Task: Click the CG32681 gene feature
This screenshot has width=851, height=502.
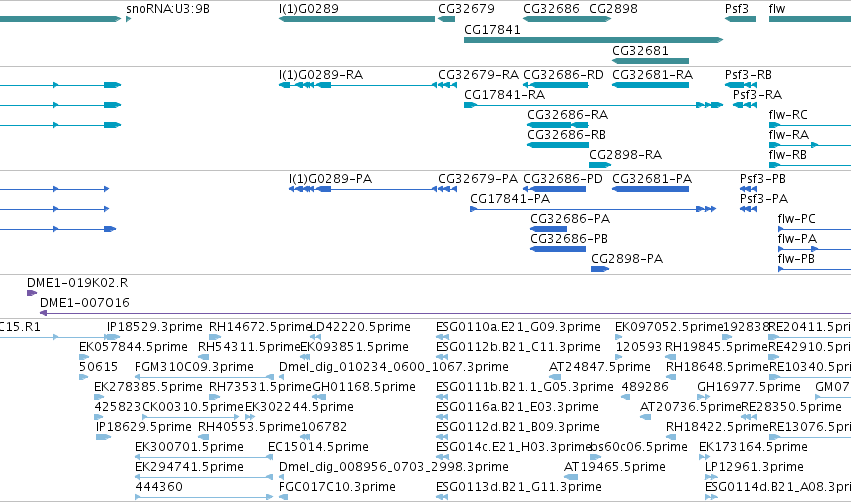Action: (650, 61)
